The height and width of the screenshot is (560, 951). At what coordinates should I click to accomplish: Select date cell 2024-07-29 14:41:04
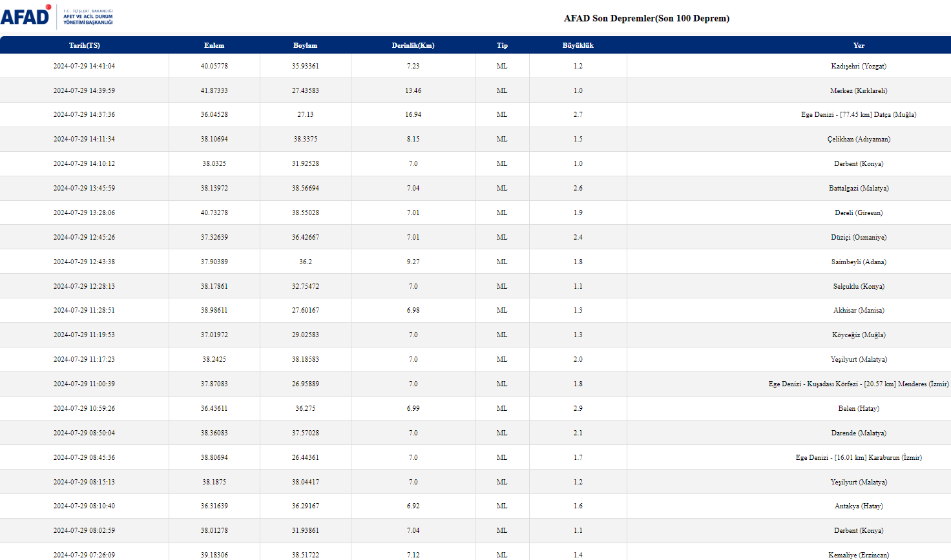coord(85,66)
